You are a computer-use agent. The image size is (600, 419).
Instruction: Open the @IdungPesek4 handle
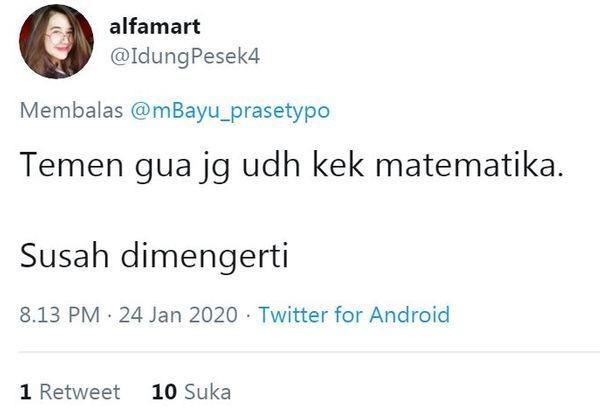click(x=185, y=57)
